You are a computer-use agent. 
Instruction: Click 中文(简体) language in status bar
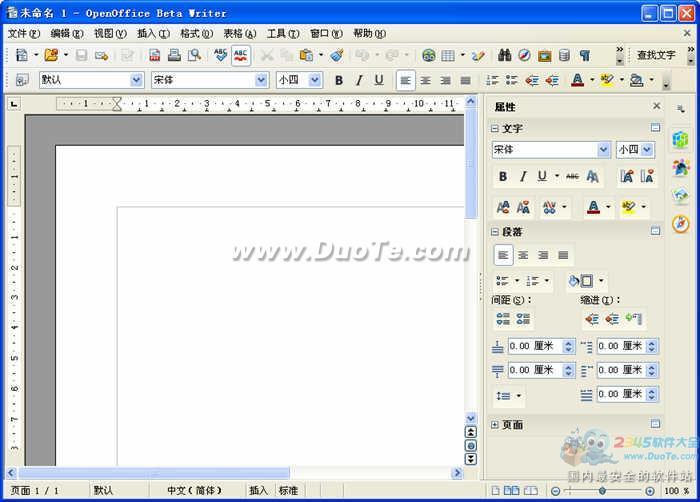coord(194,490)
